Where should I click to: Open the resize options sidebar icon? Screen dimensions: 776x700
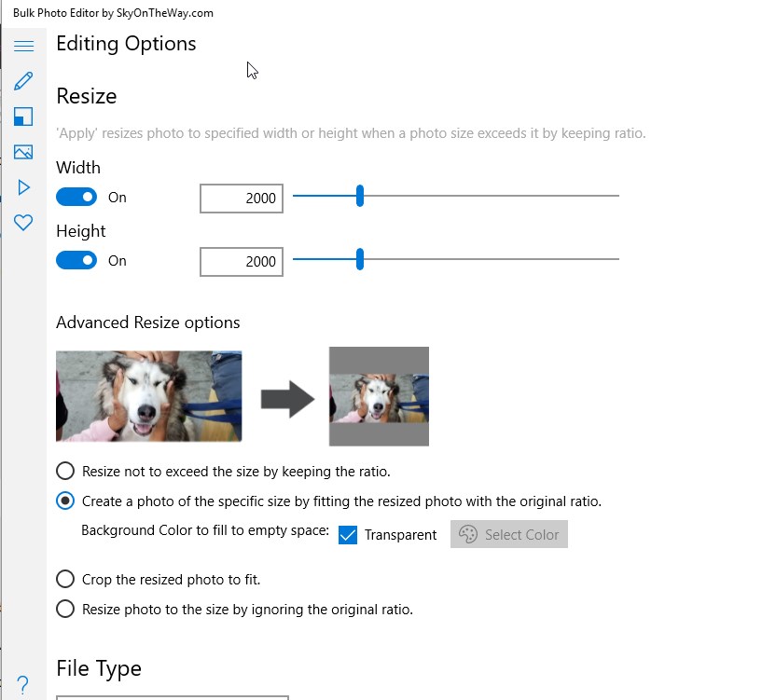click(x=23, y=117)
